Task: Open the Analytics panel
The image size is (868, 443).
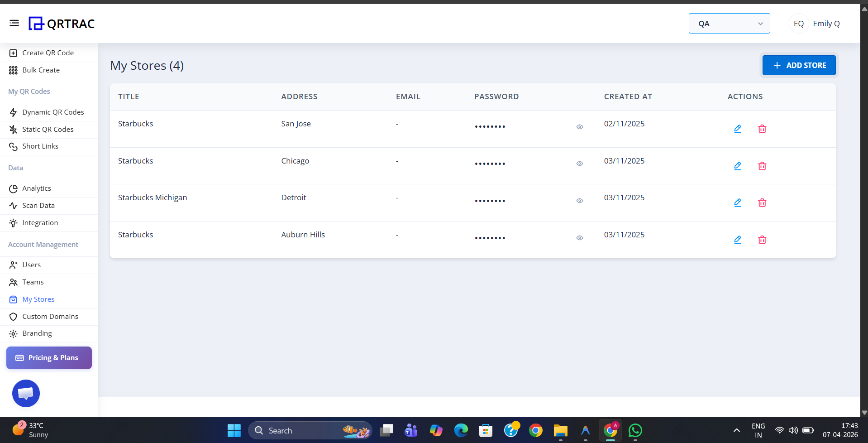Action: (x=37, y=188)
